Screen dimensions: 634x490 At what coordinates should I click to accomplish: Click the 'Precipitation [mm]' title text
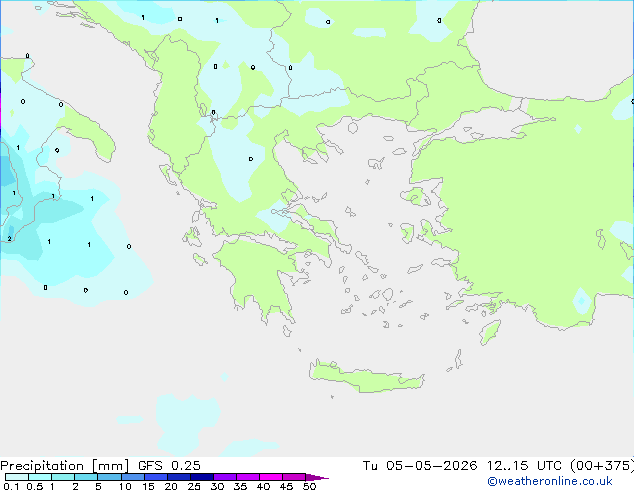[x=65, y=466]
